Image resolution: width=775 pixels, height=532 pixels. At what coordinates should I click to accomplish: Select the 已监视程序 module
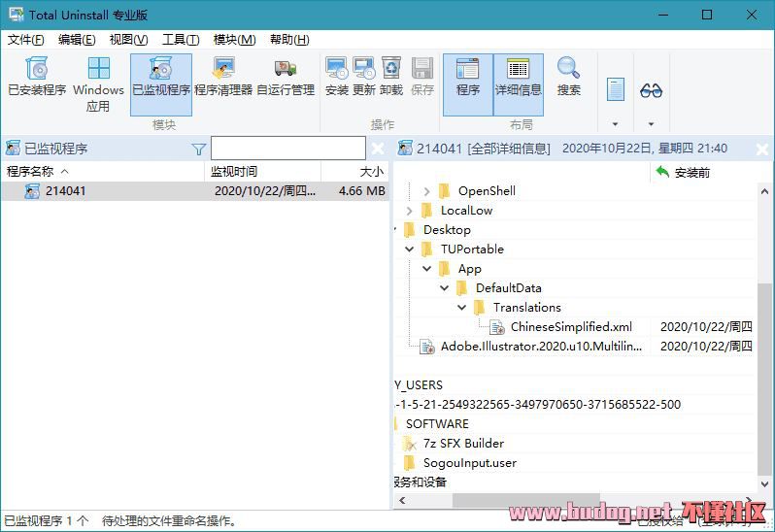161,85
